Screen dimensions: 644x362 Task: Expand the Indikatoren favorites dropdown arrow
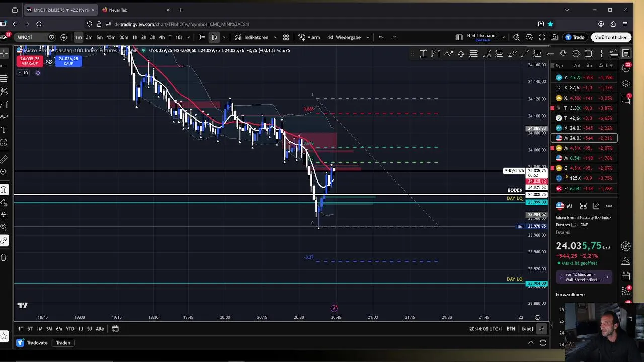coord(275,37)
